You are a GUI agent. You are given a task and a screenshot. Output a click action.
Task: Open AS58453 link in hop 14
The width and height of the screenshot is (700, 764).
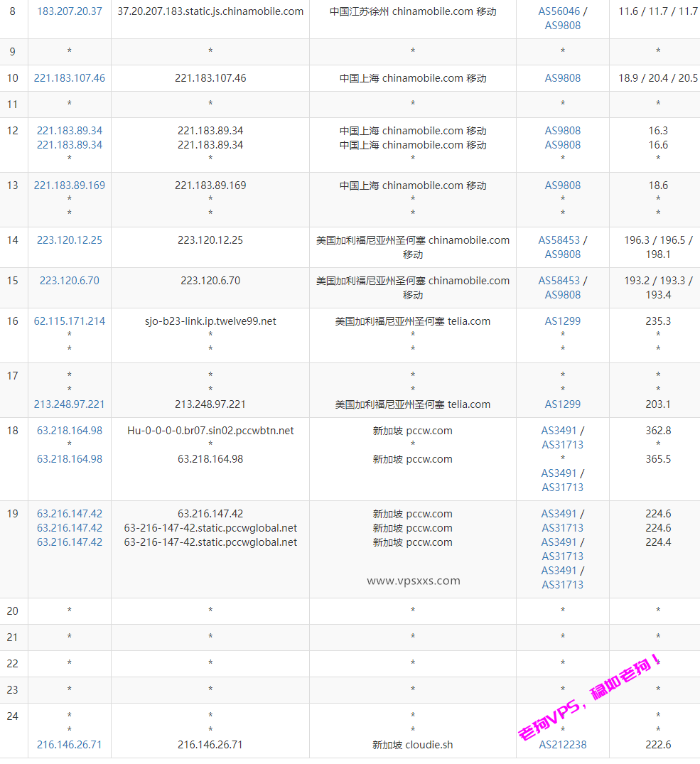click(x=559, y=240)
